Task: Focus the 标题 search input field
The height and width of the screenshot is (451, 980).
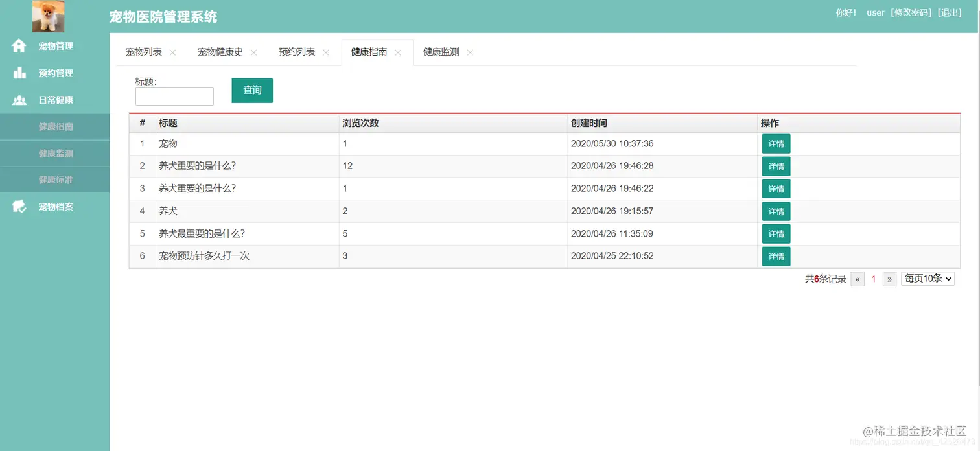Action: coord(174,97)
